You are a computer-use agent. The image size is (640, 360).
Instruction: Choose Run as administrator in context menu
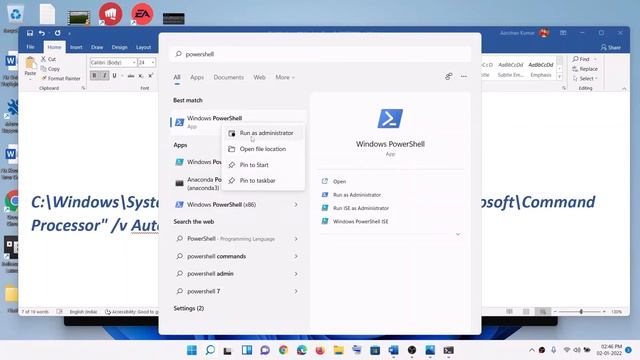tap(263, 133)
